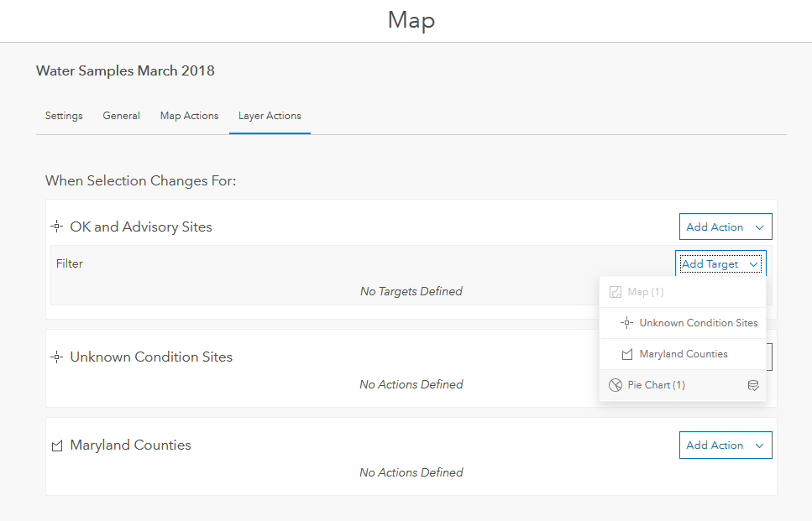Click the Map (1) label in the target list

[646, 292]
